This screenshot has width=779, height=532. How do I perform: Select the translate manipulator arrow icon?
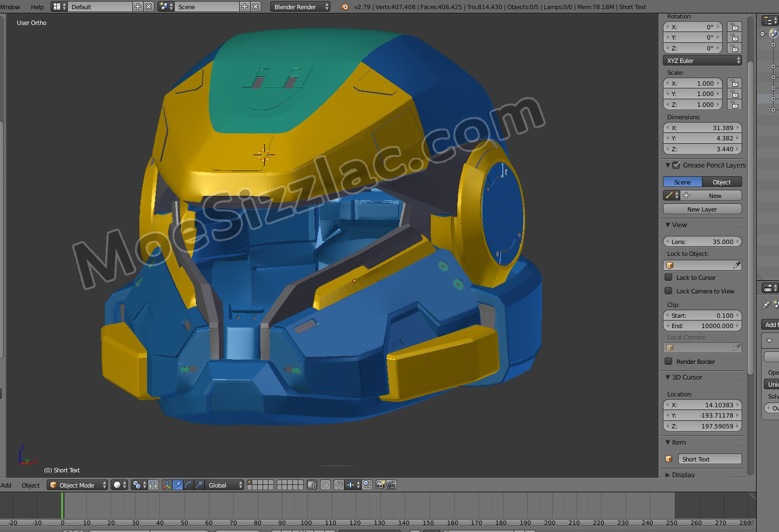(x=177, y=485)
